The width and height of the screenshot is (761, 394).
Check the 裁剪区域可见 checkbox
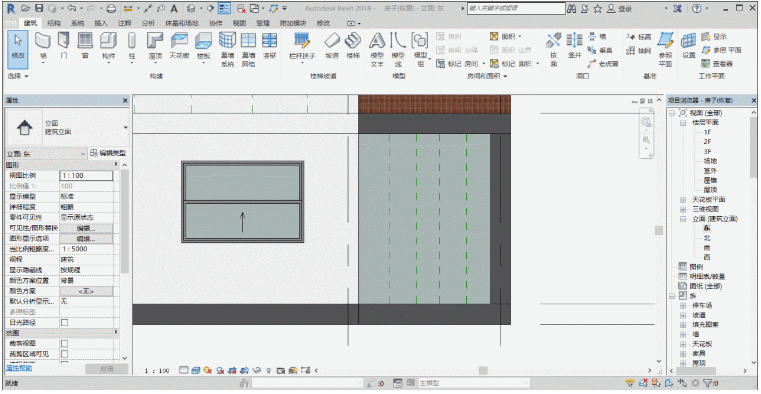point(64,354)
